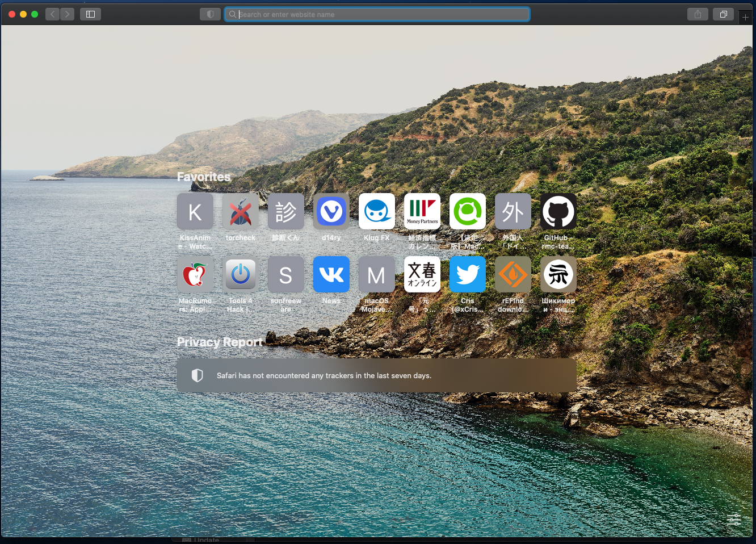Viewport: 756px width, 544px height.
Task: Click the Favorites heading
Action: [x=204, y=177]
